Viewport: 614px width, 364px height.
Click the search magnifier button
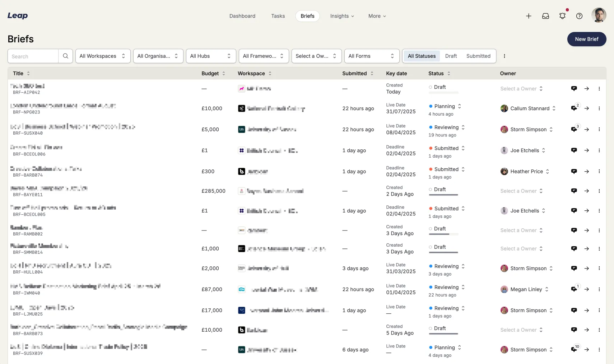[x=65, y=56]
